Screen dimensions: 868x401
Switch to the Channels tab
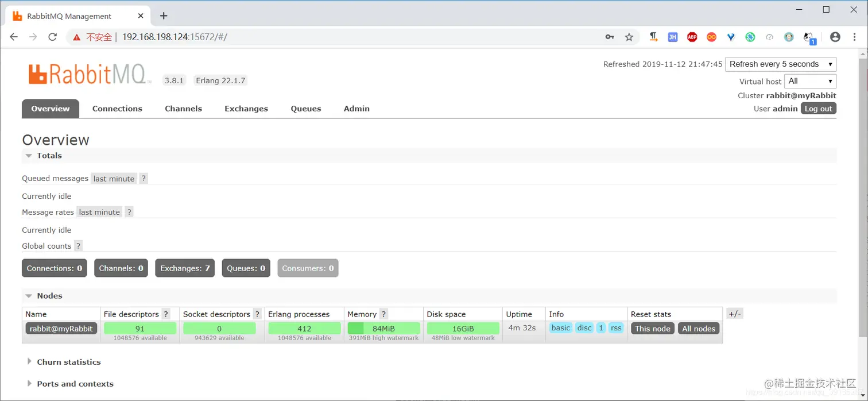[183, 109]
